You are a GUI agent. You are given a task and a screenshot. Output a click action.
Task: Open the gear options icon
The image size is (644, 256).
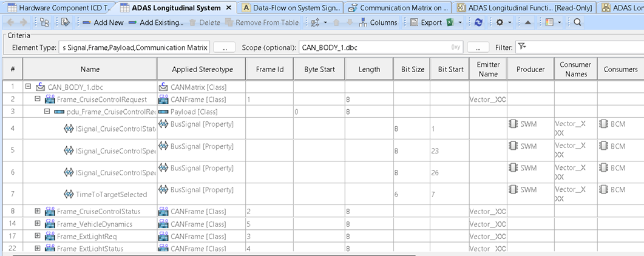(500, 22)
